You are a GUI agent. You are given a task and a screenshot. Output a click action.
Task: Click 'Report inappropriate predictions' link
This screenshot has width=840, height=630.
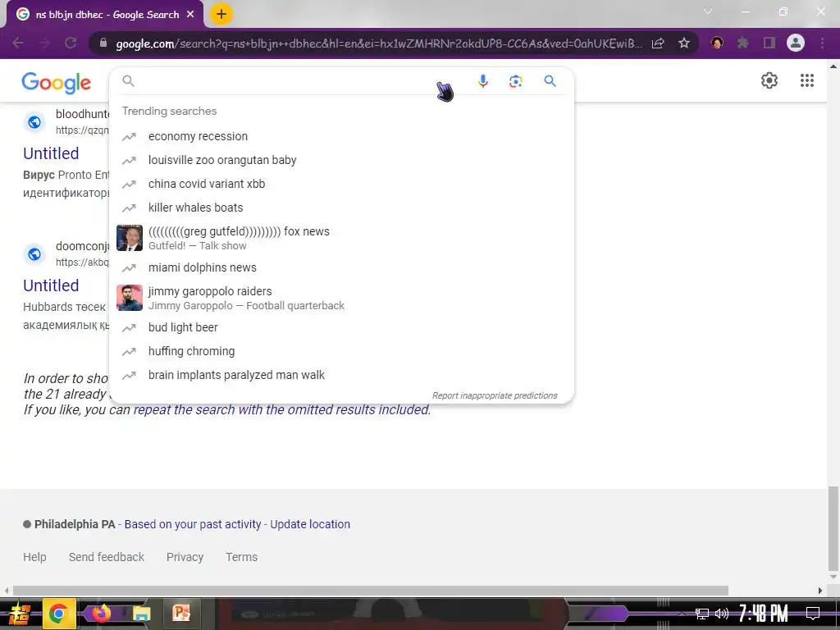click(495, 395)
